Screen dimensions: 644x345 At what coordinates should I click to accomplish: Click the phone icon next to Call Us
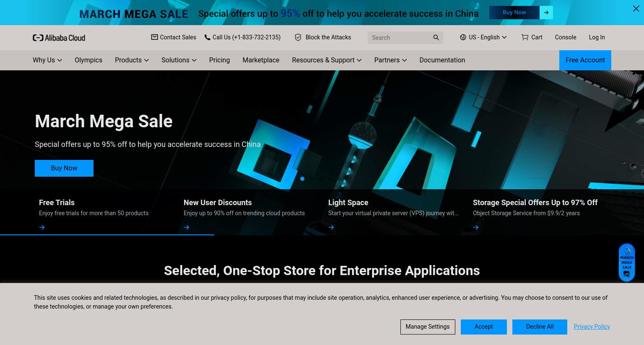coord(207,37)
